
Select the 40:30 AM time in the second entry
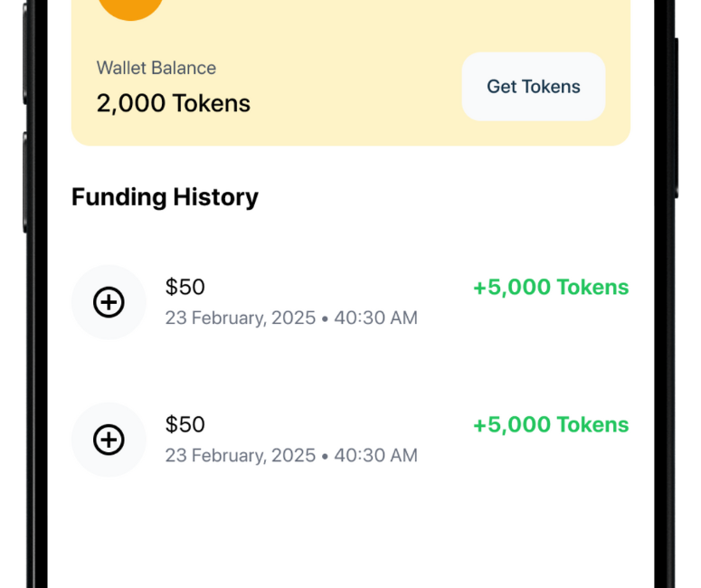(375, 456)
